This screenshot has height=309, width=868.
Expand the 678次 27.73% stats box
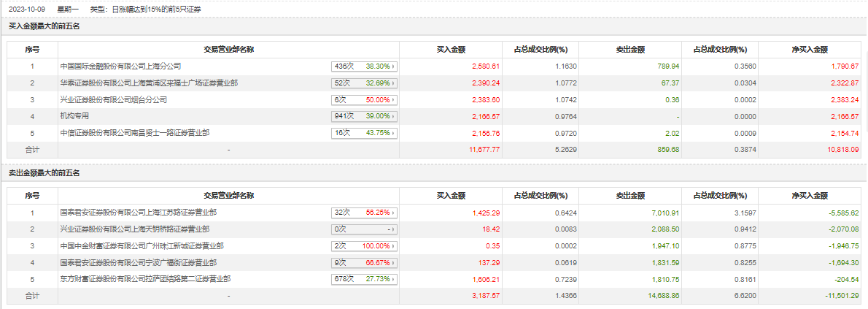pos(365,279)
